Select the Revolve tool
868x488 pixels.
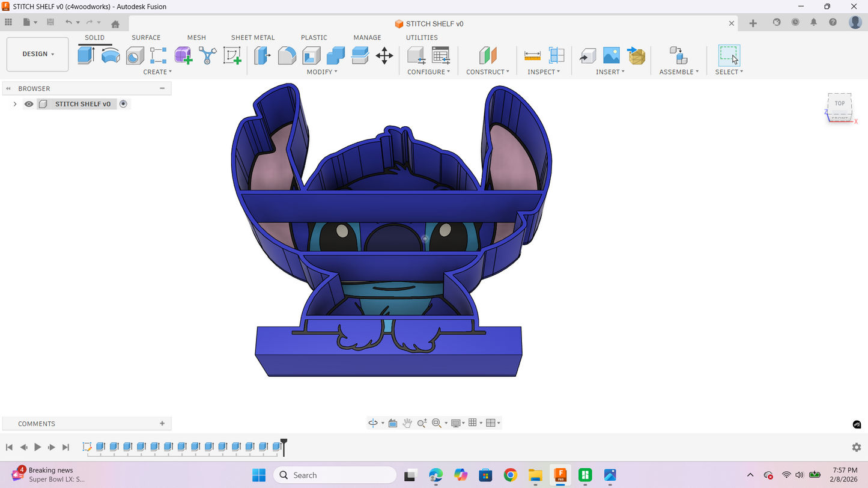(111, 55)
